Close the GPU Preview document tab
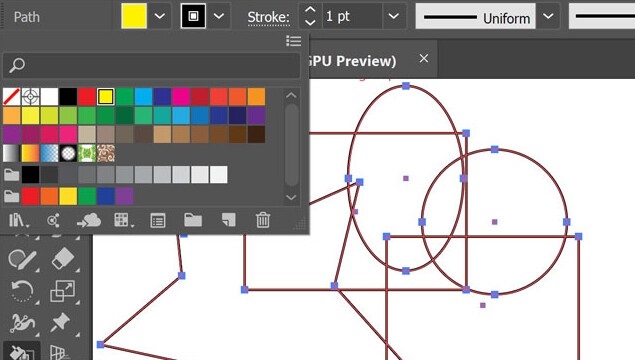 424,59
